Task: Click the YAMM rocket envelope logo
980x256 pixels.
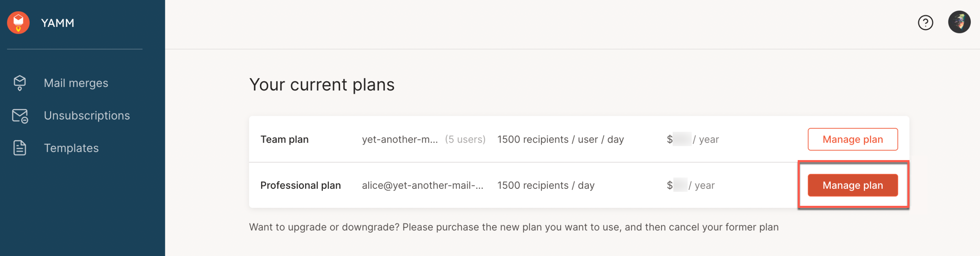Action: point(18,23)
